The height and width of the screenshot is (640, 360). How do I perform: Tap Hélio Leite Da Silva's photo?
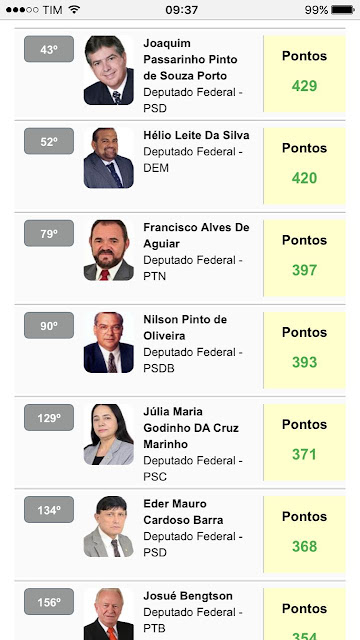pyautogui.click(x=109, y=158)
